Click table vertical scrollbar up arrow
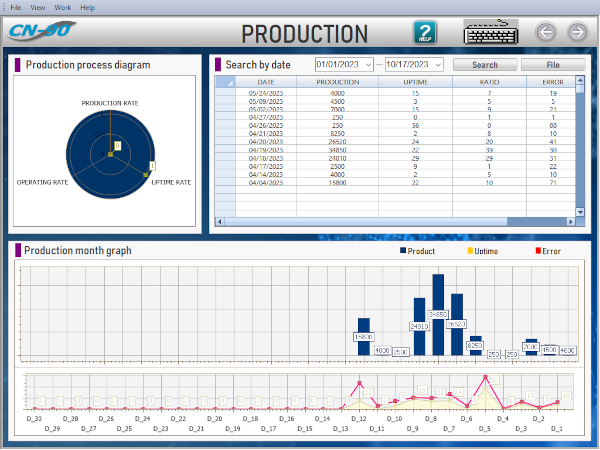The image size is (600, 450). [580, 80]
